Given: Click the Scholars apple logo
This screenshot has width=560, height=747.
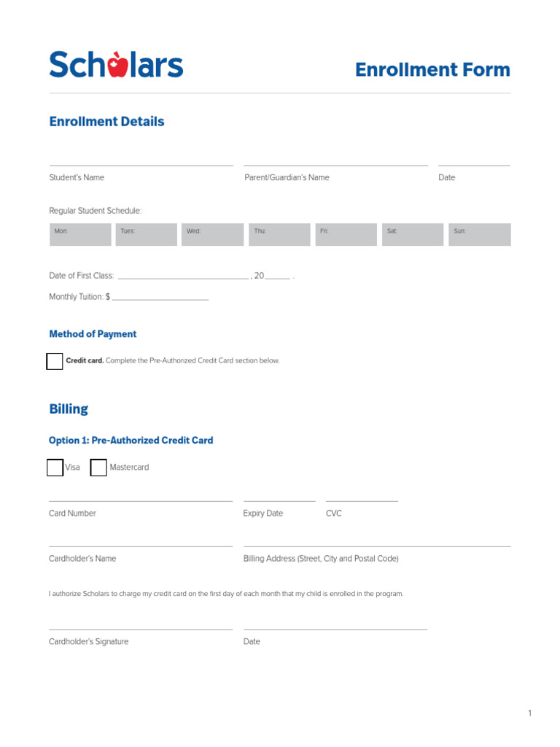Looking at the screenshot, I should click(116, 64).
